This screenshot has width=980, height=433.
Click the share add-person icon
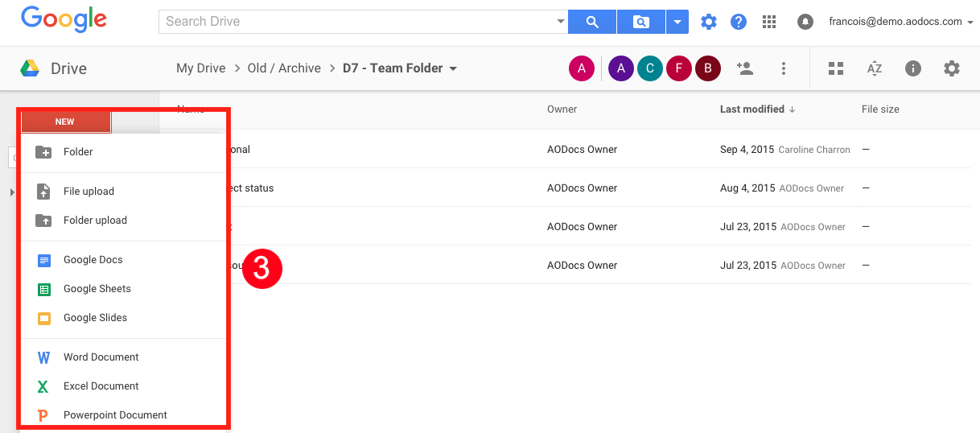[745, 68]
